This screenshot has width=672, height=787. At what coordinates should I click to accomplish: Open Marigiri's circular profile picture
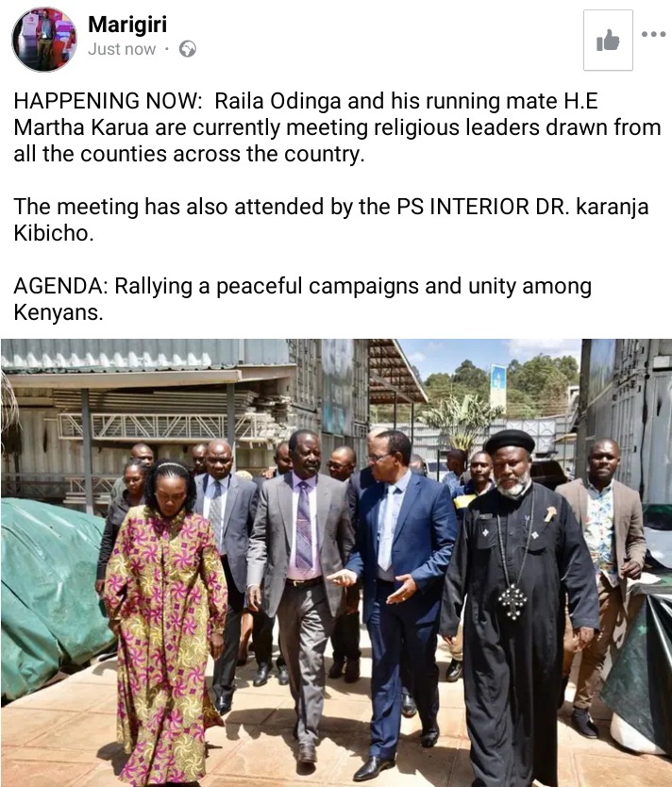tap(44, 40)
